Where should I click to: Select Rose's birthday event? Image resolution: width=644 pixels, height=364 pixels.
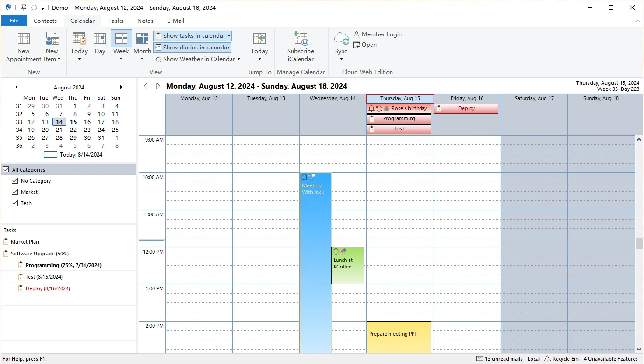click(399, 109)
